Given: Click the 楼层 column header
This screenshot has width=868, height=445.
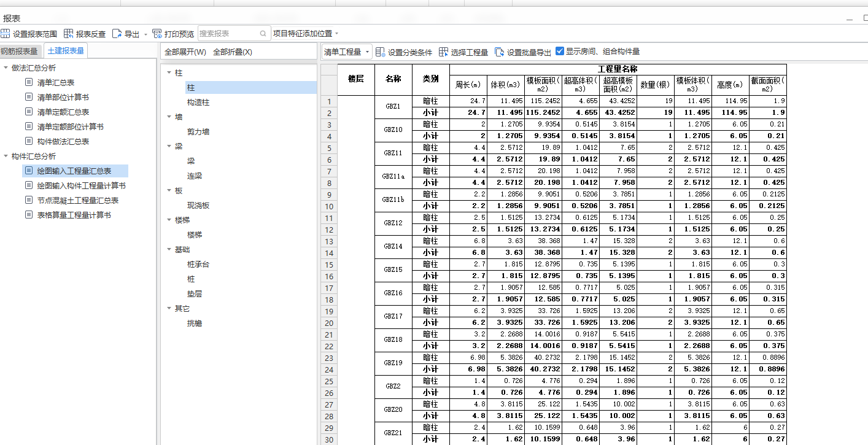Looking at the screenshot, I should [356, 79].
